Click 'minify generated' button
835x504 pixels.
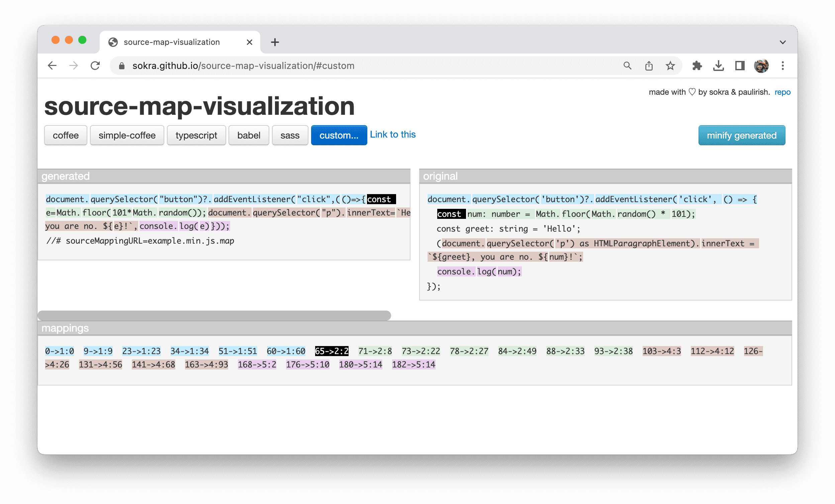742,135
